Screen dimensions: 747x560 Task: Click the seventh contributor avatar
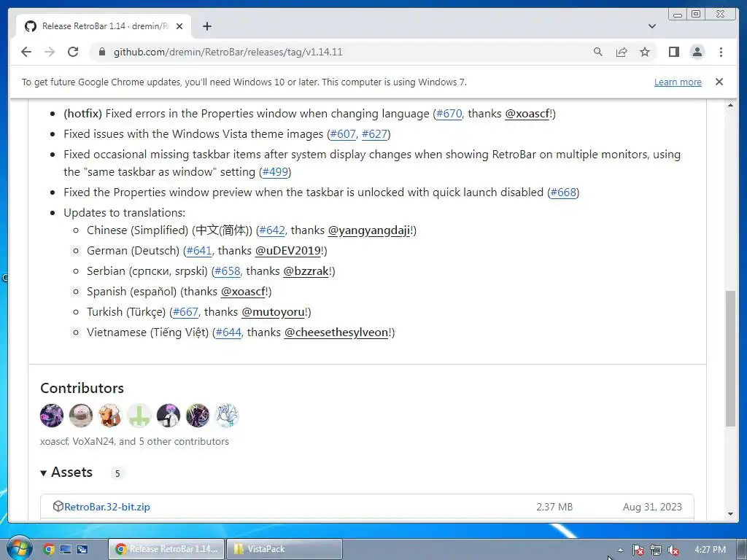coord(227,415)
